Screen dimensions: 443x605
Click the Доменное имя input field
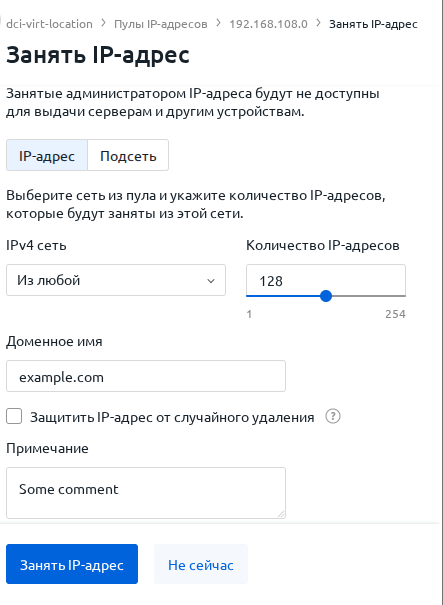146,376
